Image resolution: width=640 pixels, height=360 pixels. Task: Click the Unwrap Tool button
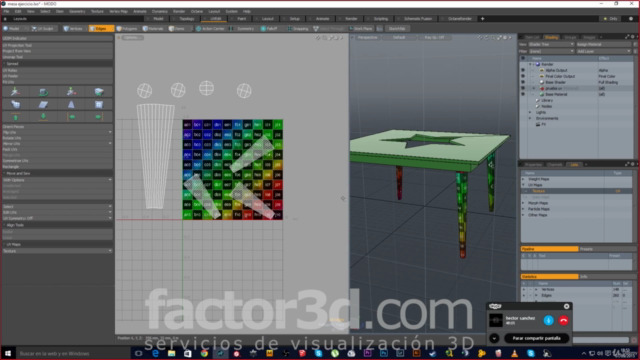[57, 57]
